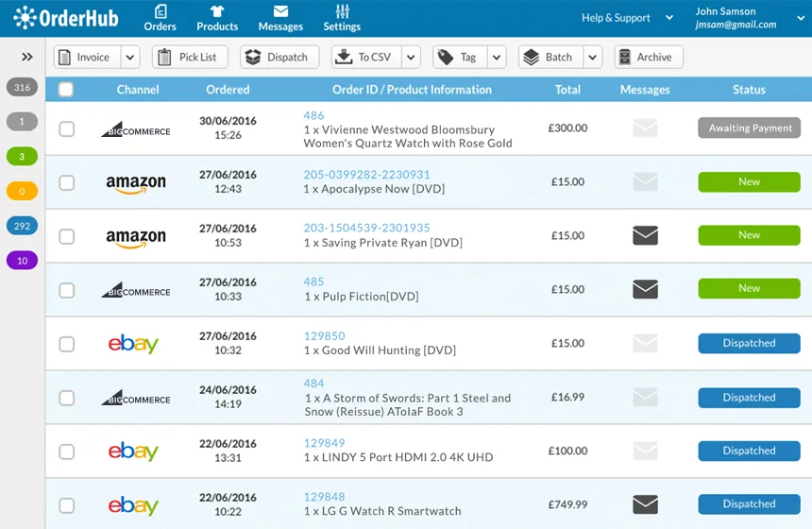Sort by Order ID / Product Information header
The image size is (812, 529).
coord(412,90)
